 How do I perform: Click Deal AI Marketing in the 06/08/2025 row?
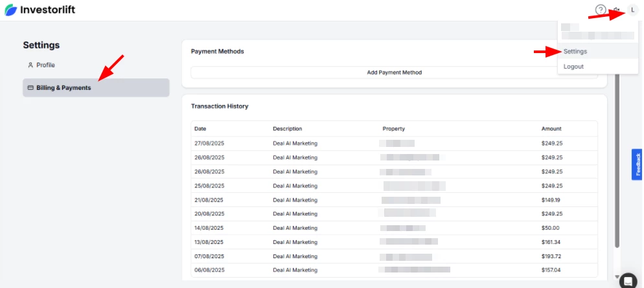point(295,271)
